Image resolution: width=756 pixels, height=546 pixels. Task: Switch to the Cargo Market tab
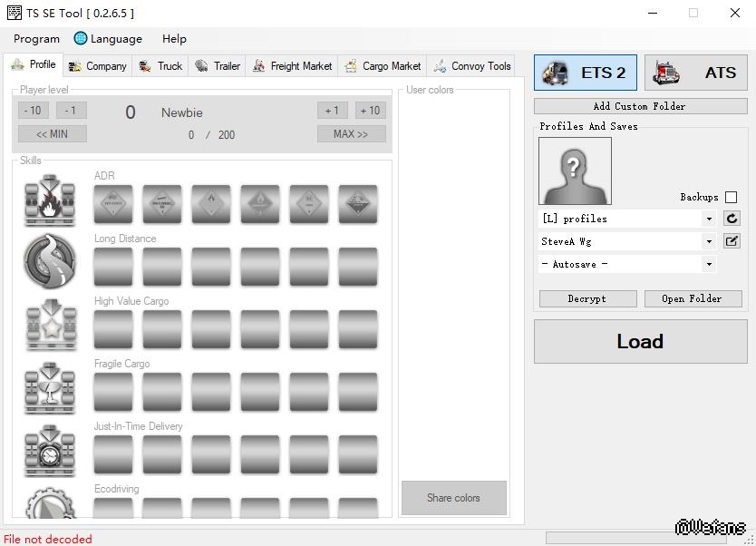click(383, 66)
